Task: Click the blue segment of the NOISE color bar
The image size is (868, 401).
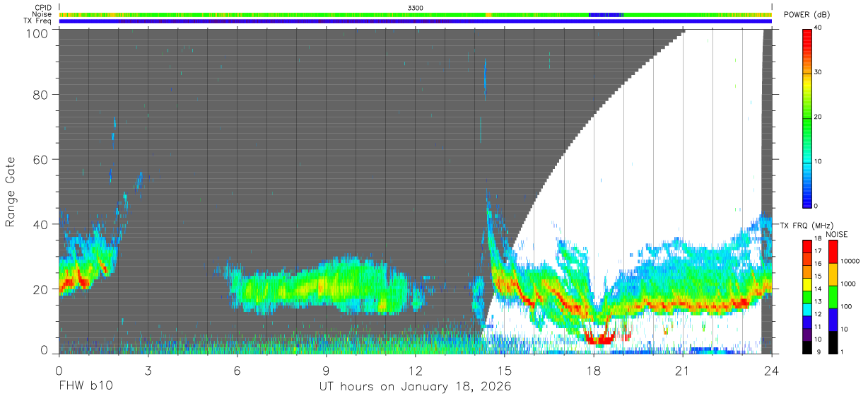Action: tap(833, 318)
